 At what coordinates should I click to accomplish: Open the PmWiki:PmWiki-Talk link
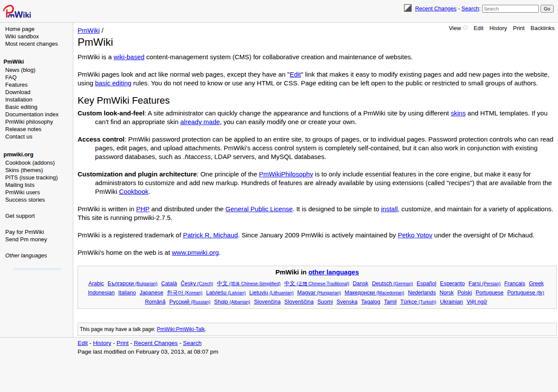pos(181,329)
